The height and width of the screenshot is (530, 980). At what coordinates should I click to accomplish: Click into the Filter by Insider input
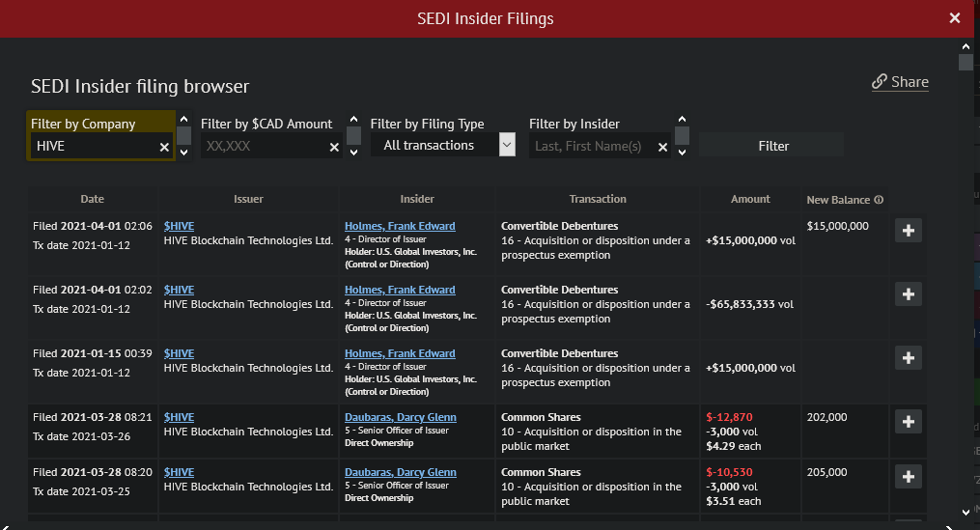[593, 147]
